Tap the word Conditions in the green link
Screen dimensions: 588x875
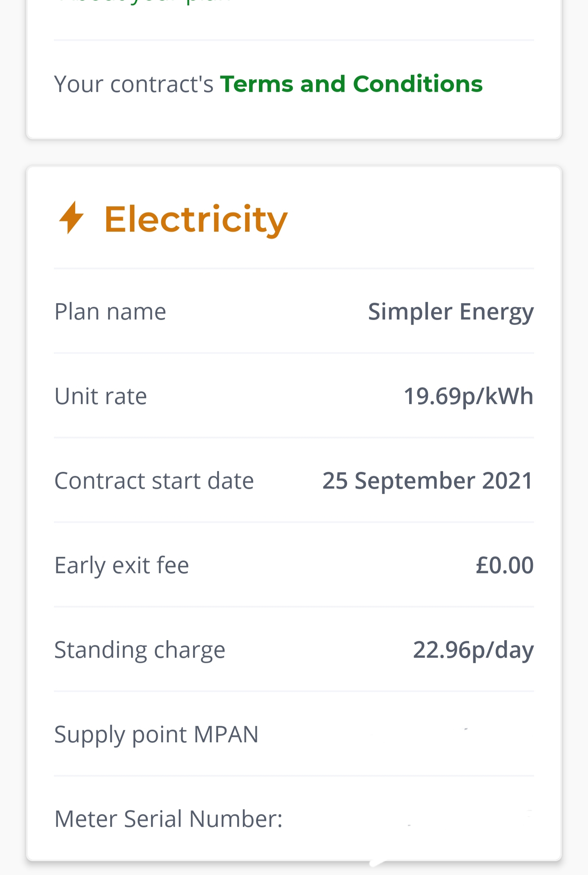418,84
